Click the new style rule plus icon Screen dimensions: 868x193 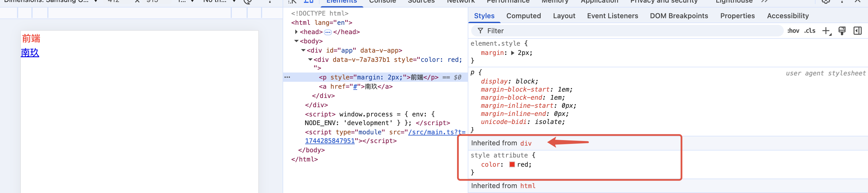coord(826,31)
